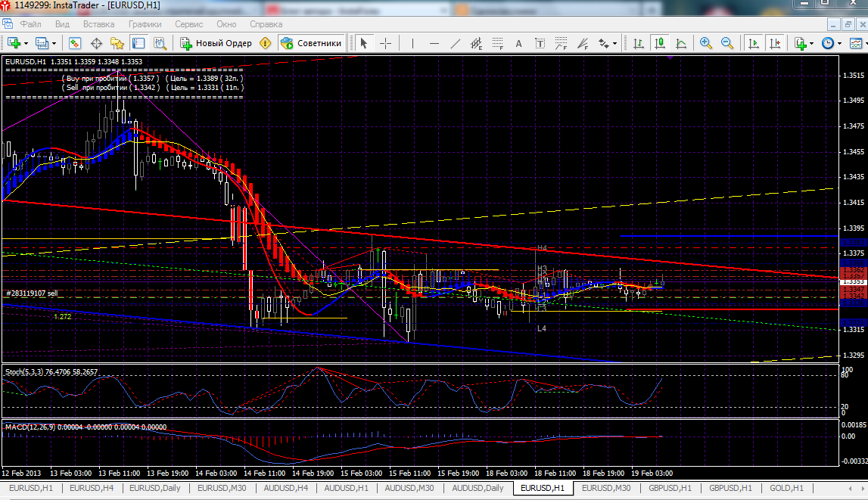Open a new chart window
This screenshot has width=868, height=500.
tap(14, 43)
